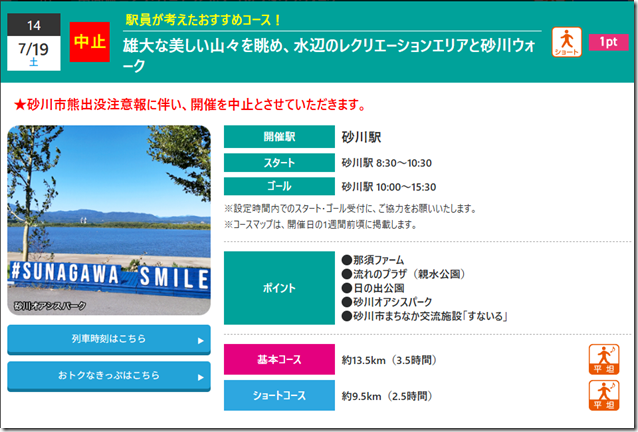Viewport: 638px width, 432px height.
Task: Click the point ●砂川オアシスパーク in list
Action: (387, 302)
